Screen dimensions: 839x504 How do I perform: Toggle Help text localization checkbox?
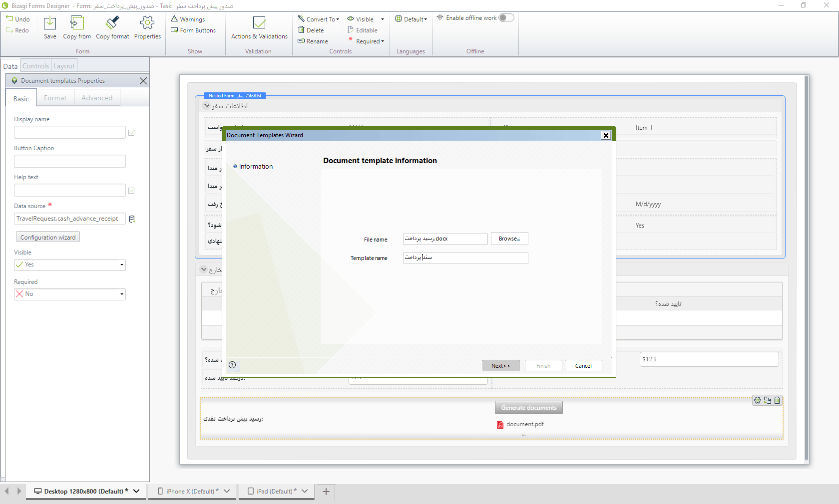point(131,191)
